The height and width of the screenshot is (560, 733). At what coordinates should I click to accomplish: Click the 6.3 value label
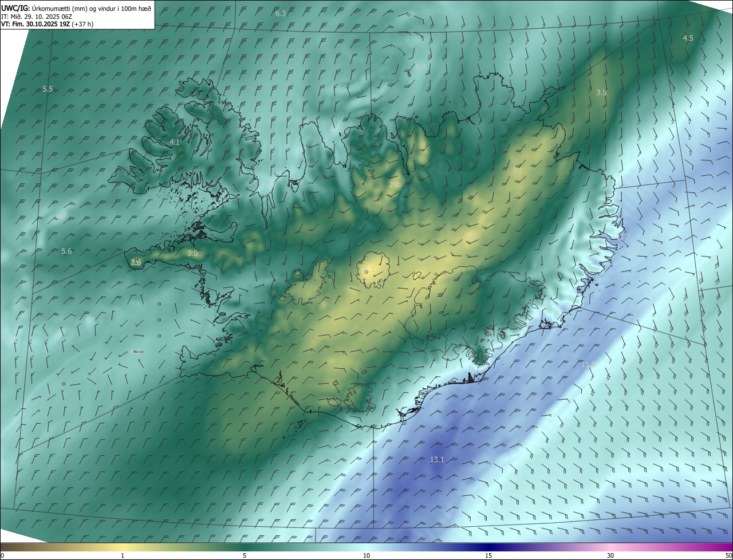pyautogui.click(x=281, y=13)
